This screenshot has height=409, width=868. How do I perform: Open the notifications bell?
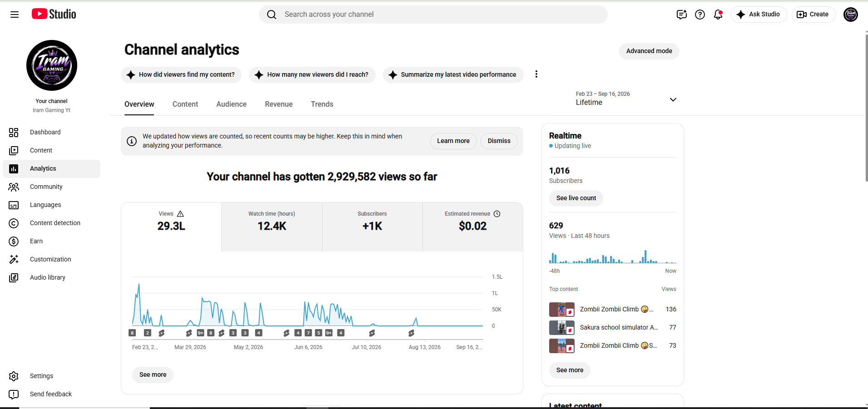click(x=718, y=15)
